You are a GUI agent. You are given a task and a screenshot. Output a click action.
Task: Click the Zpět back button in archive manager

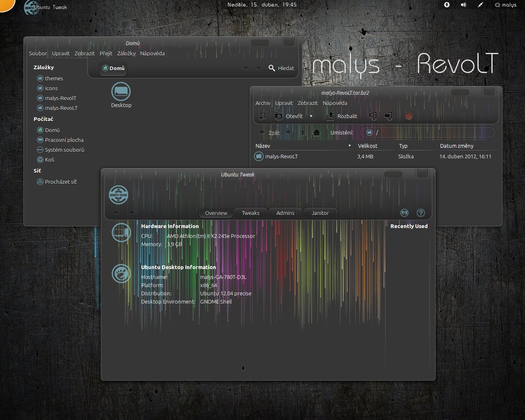click(x=269, y=132)
